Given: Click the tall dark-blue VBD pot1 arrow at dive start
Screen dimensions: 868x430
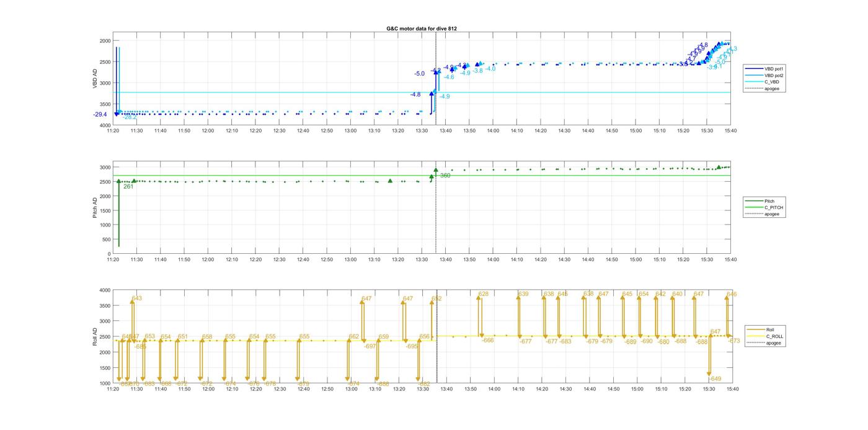Looking at the screenshot, I should coord(116,81).
